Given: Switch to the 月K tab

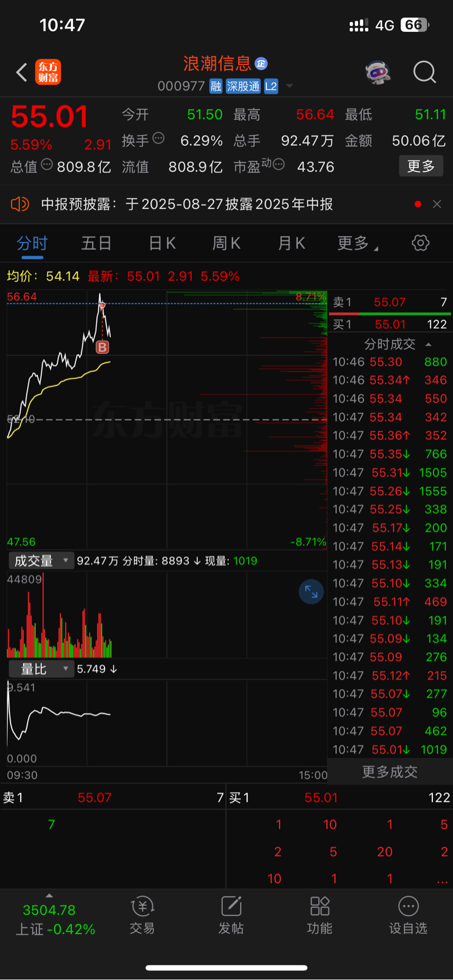Looking at the screenshot, I should 291,243.
